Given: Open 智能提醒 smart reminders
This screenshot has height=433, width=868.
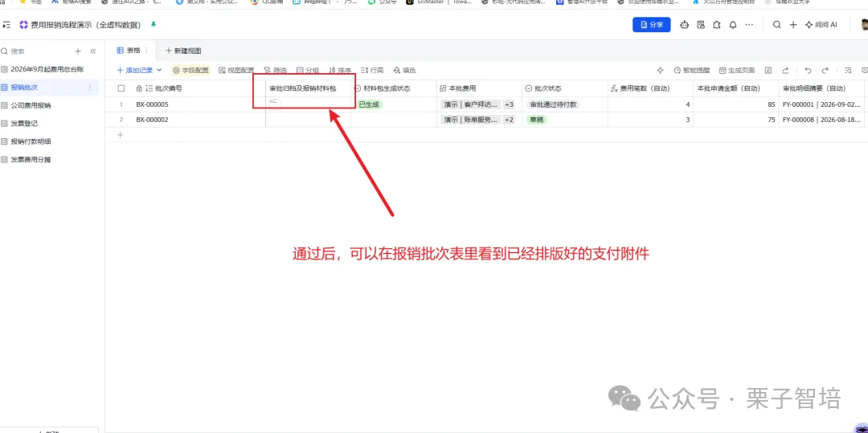Looking at the screenshot, I should [x=692, y=70].
